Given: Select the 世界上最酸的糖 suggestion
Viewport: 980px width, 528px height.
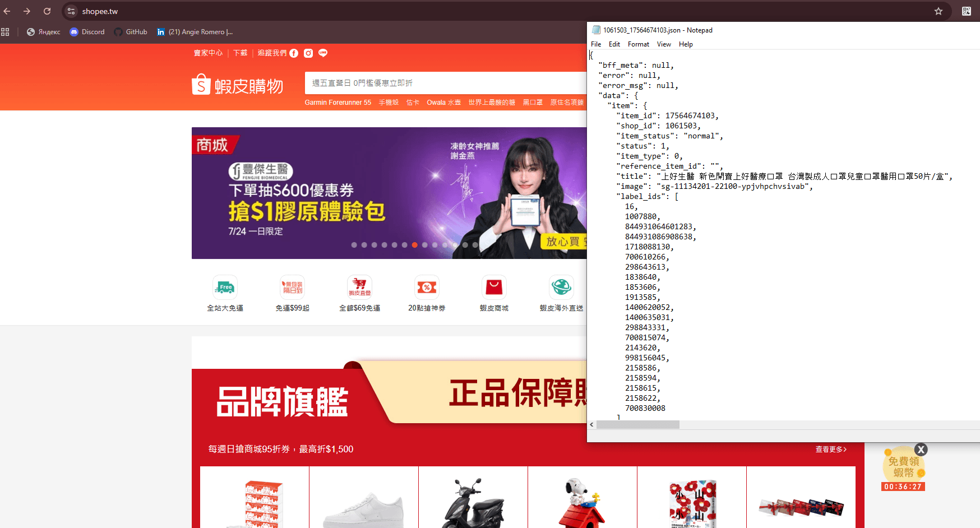Looking at the screenshot, I should (492, 103).
